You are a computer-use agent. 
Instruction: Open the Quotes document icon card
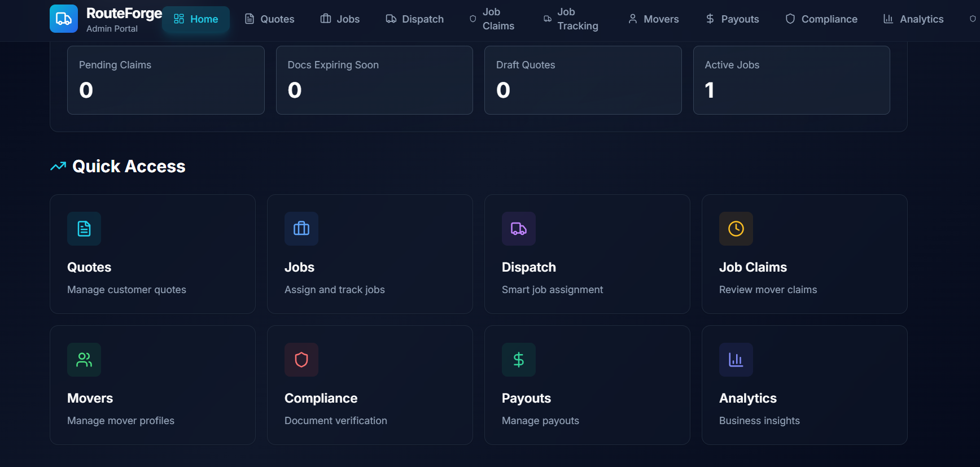[x=84, y=229]
